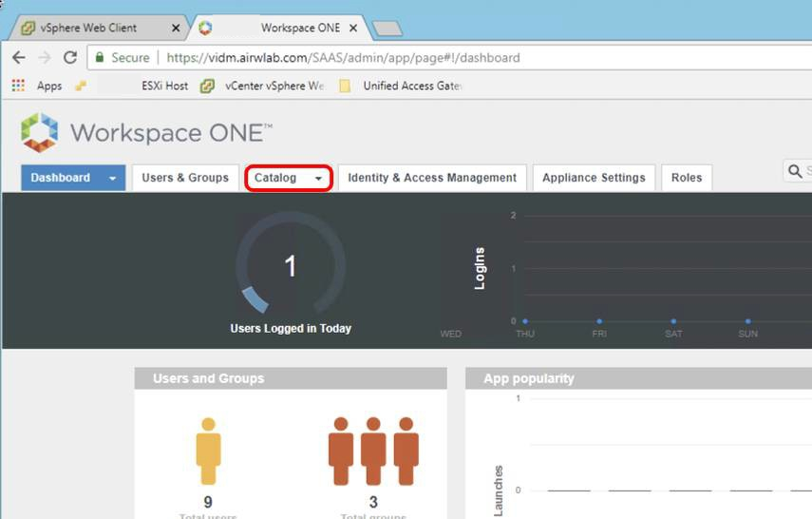Open the Apps grid bookmark icon
The image size is (812, 519).
coord(18,86)
